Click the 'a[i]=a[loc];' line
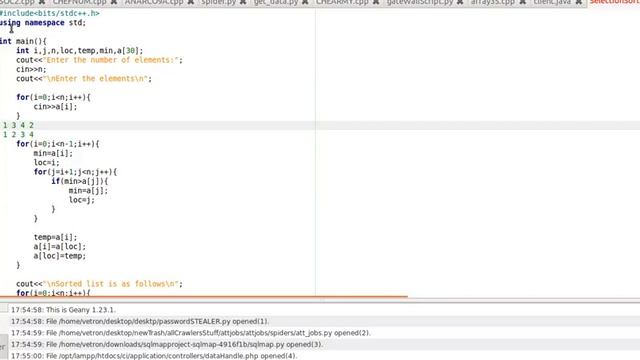 point(60,247)
